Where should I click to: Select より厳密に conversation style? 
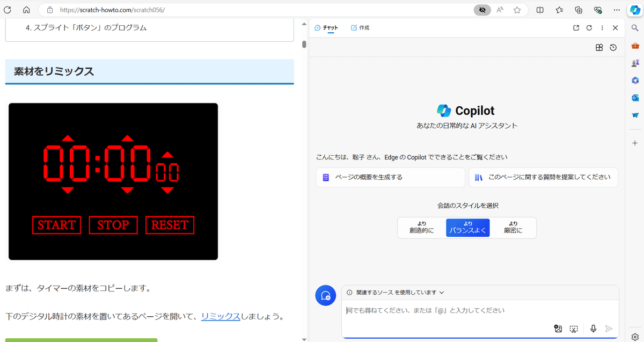(x=513, y=228)
